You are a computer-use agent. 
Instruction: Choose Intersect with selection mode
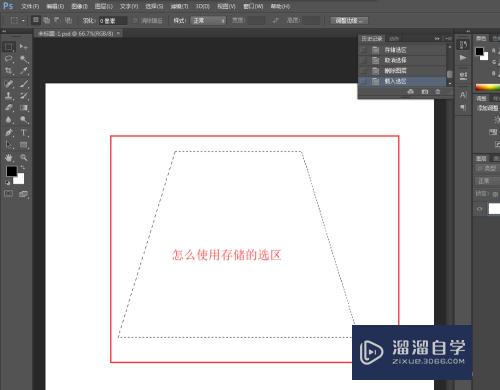click(68, 20)
